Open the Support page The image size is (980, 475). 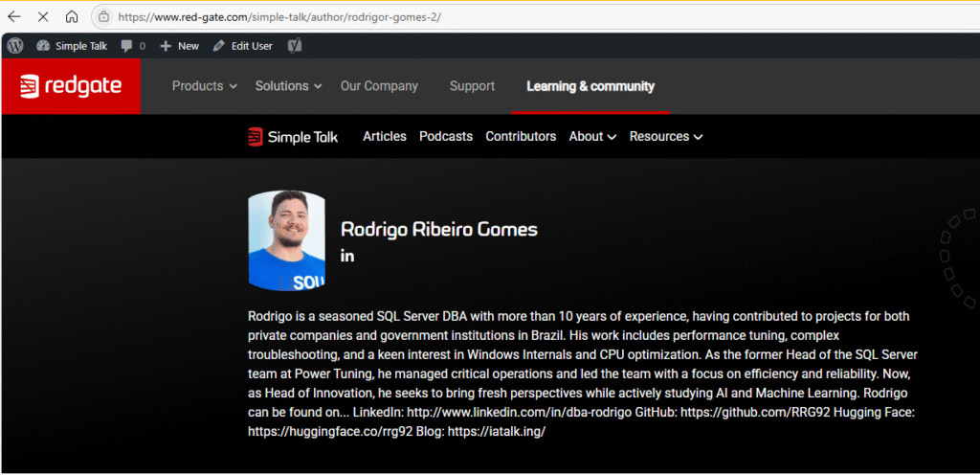472,86
